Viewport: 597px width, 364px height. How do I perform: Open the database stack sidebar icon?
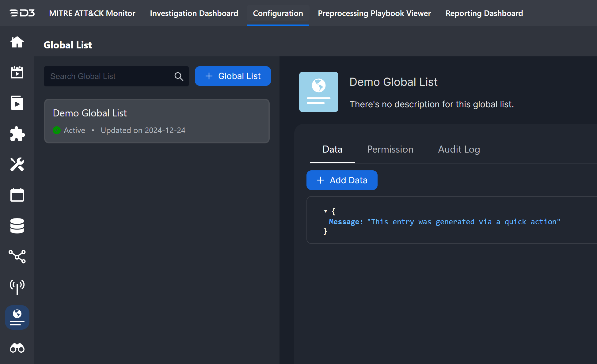[17, 226]
